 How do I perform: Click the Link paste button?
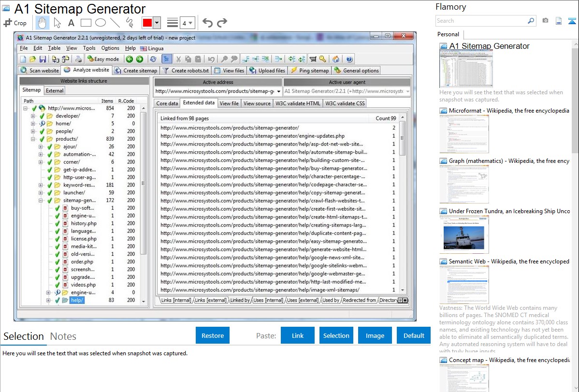click(298, 335)
